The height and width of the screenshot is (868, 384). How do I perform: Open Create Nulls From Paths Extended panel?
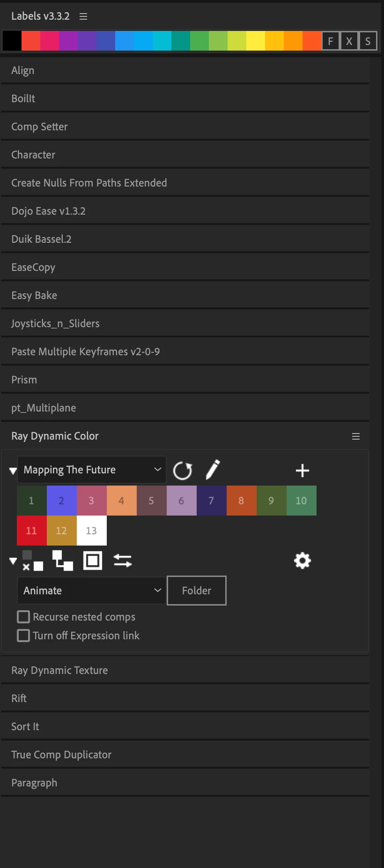(185, 183)
